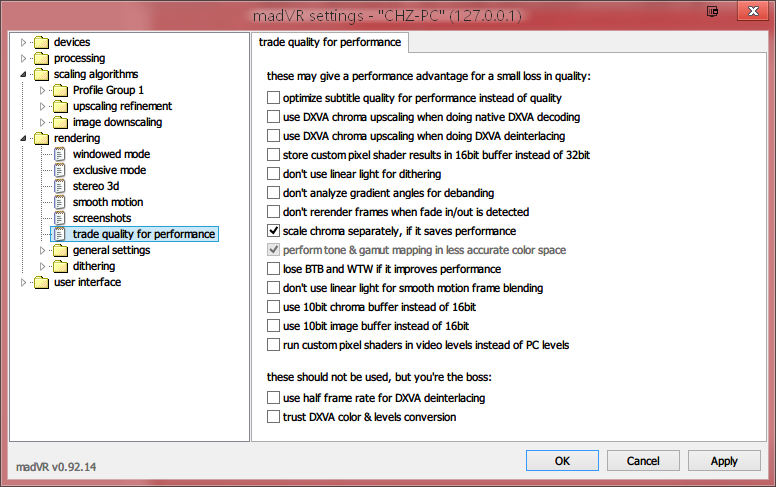The width and height of the screenshot is (776, 487).
Task: Select smooth motion in the tree
Action: tap(108, 202)
